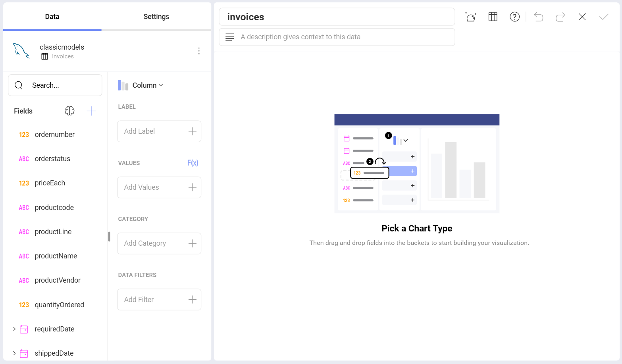Click the plus icon in Add Label
622x364 pixels.
[x=193, y=131]
